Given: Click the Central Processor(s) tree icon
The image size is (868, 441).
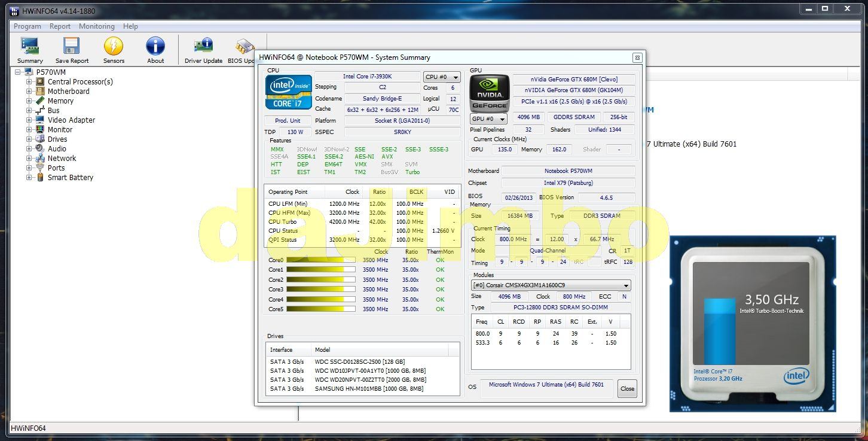Looking at the screenshot, I should (40, 82).
